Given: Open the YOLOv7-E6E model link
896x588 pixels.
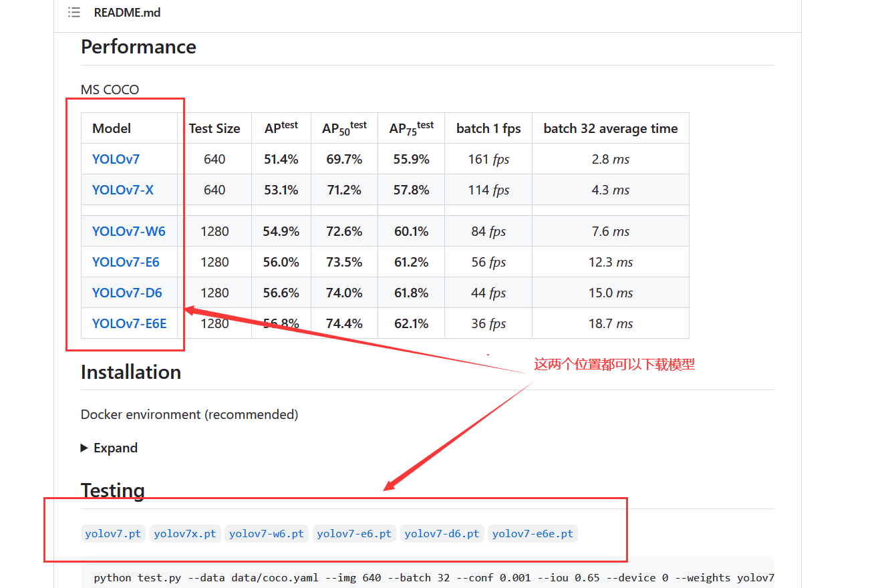Looking at the screenshot, I should tap(129, 323).
